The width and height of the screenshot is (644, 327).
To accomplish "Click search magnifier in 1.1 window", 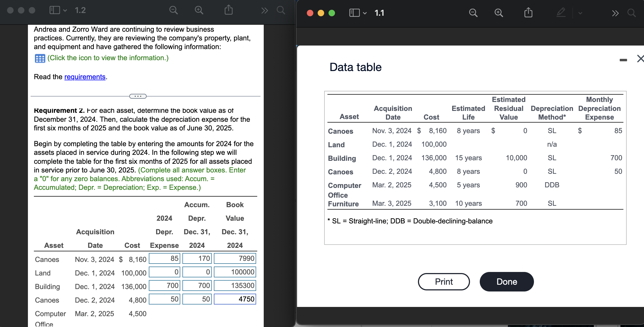I will click(x=631, y=13).
